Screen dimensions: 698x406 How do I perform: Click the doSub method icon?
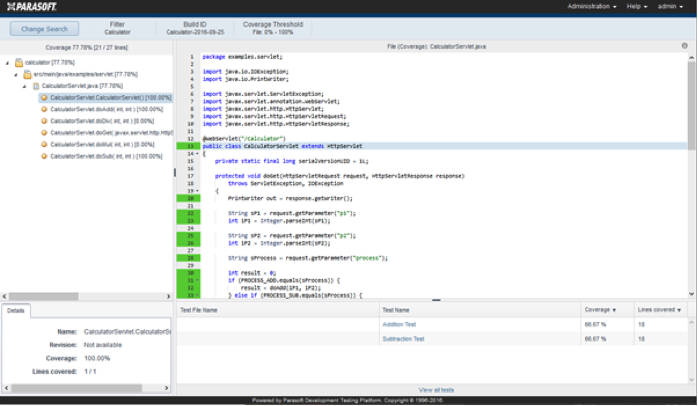click(x=44, y=156)
